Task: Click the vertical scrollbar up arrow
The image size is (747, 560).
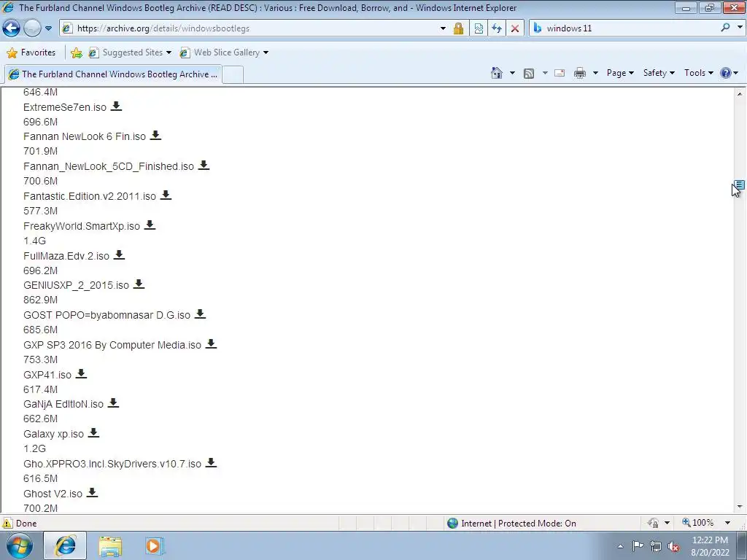Action: click(740, 94)
